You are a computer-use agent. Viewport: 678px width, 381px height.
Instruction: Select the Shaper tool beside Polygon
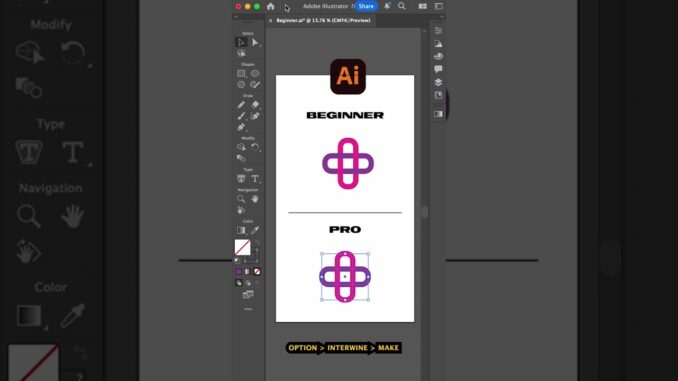pos(255,85)
